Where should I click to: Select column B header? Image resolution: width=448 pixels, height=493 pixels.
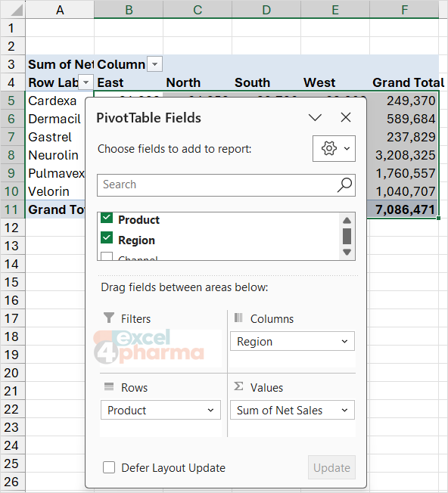(129, 9)
